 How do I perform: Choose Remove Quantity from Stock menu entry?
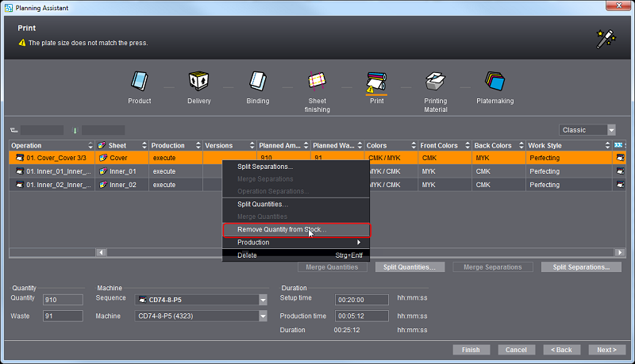pos(281,230)
